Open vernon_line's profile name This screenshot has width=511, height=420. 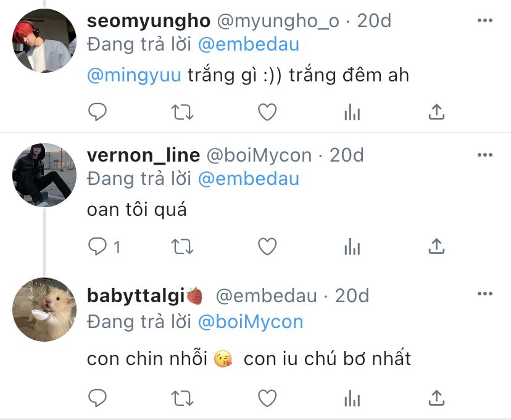[x=143, y=155]
